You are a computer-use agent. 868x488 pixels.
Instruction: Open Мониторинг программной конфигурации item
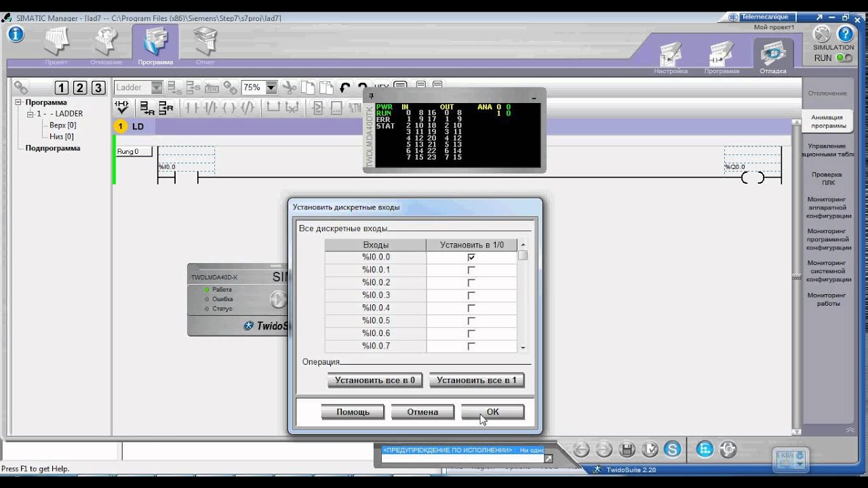tap(828, 239)
